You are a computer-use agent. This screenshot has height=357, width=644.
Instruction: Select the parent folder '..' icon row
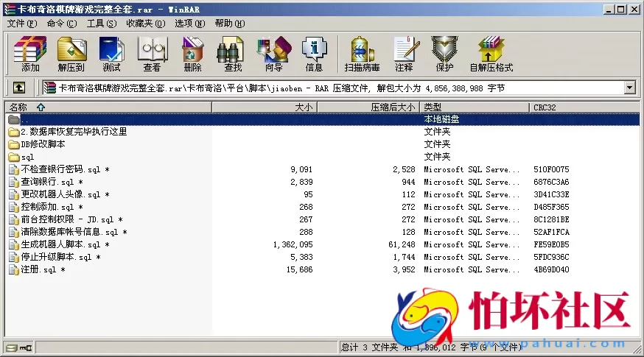coord(14,119)
